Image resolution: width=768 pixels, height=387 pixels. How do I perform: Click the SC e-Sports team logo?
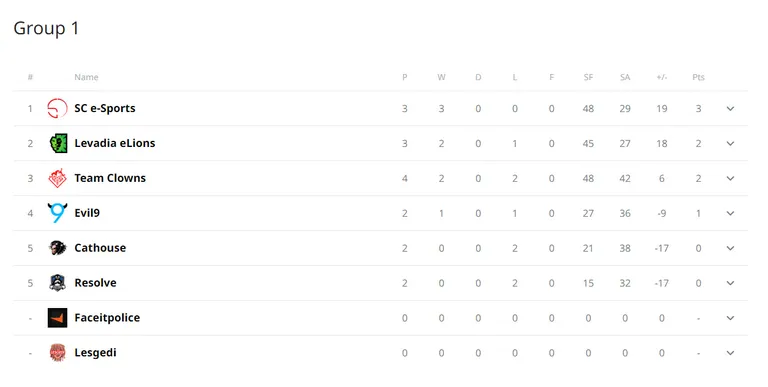point(57,108)
